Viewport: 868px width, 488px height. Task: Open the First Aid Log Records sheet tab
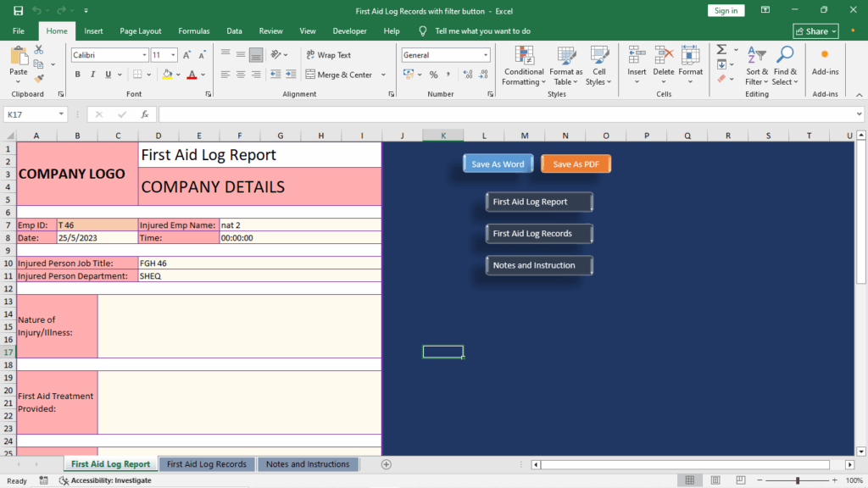click(x=207, y=463)
